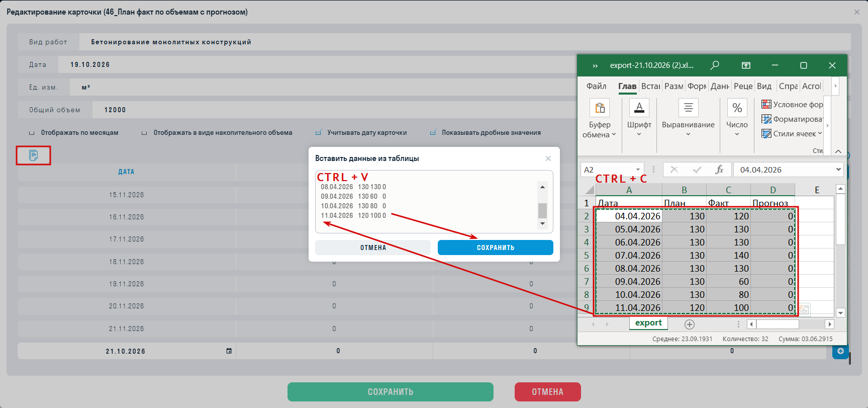This screenshot has height=408, width=868.
Task: Click Format as table (Форматирова) icon
Action: (x=766, y=119)
